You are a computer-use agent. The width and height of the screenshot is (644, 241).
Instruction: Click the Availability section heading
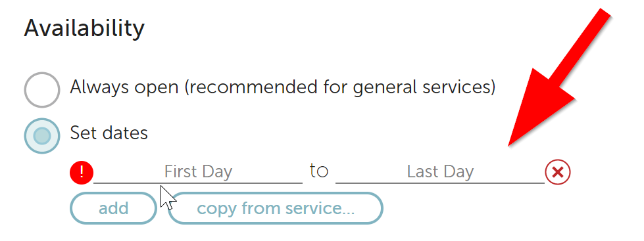(x=84, y=29)
